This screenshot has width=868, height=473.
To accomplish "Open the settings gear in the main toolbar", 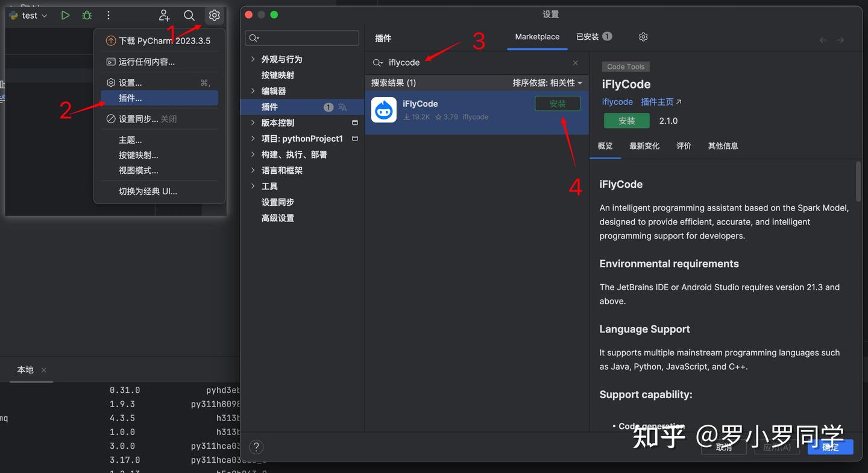I will (214, 15).
